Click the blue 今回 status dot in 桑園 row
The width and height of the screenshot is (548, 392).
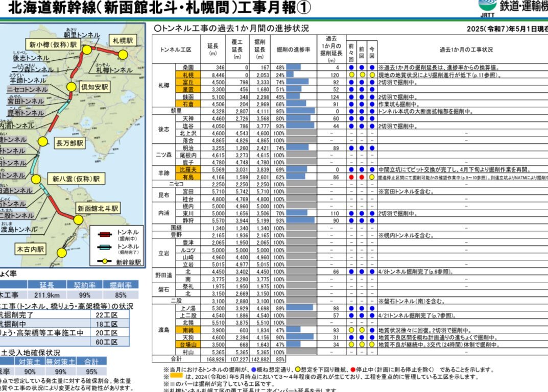[x=372, y=67]
